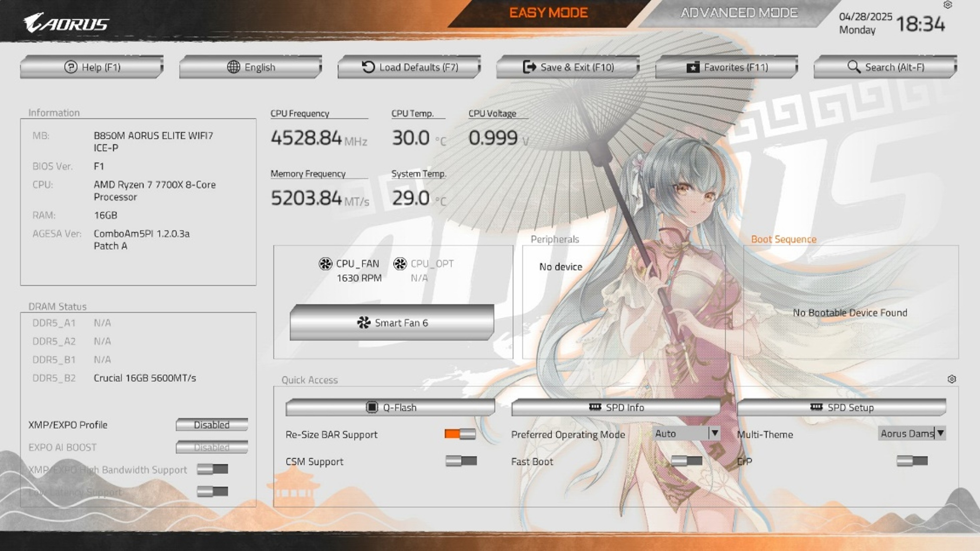
Task: Click CPU Temp. value 30.0
Action: click(411, 137)
